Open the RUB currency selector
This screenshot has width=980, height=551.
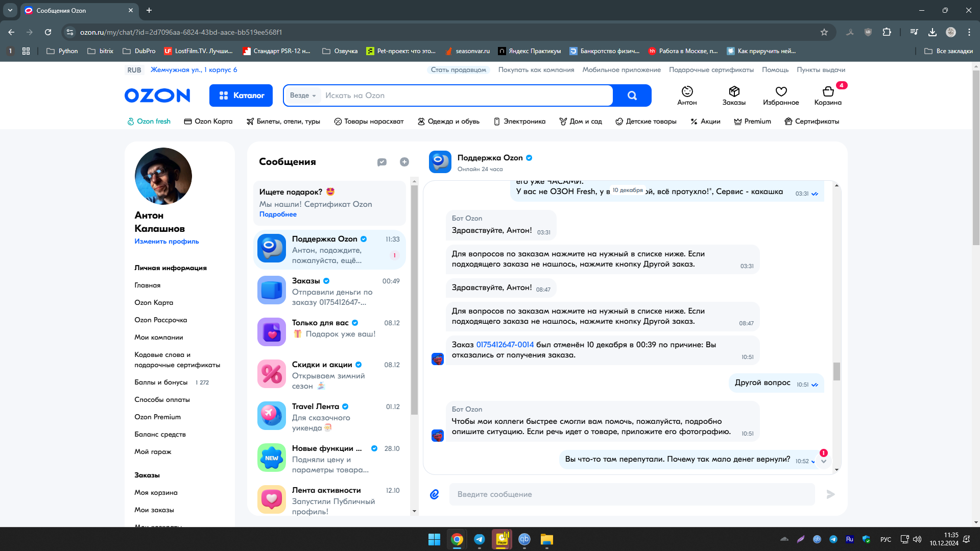pyautogui.click(x=134, y=70)
